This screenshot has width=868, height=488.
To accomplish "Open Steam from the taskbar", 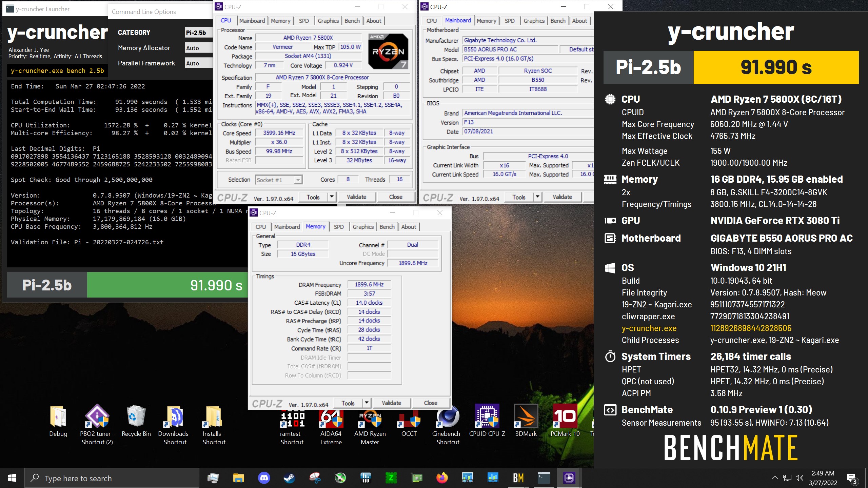I will click(289, 478).
